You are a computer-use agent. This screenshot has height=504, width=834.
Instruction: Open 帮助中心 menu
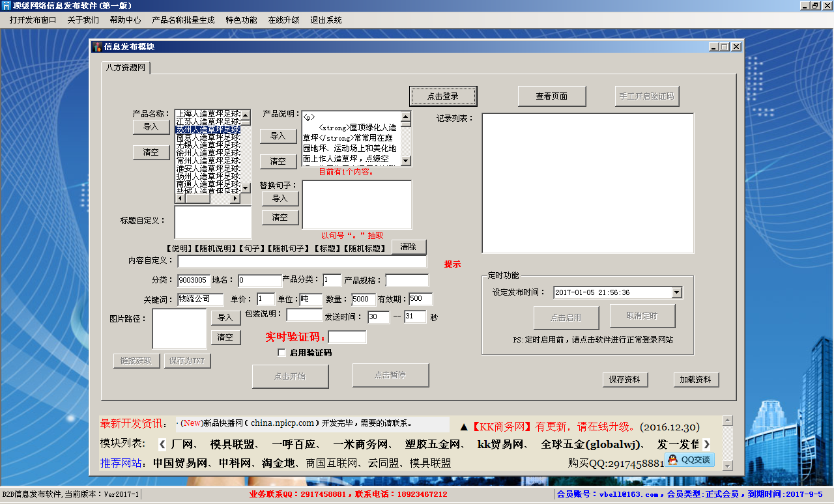coord(125,20)
